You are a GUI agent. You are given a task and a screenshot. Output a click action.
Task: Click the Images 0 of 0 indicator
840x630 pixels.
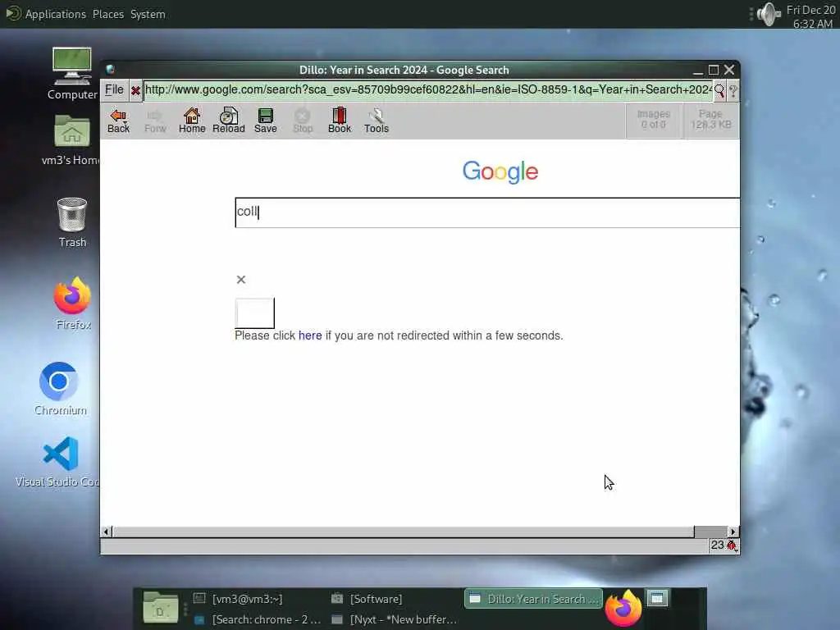pyautogui.click(x=654, y=120)
